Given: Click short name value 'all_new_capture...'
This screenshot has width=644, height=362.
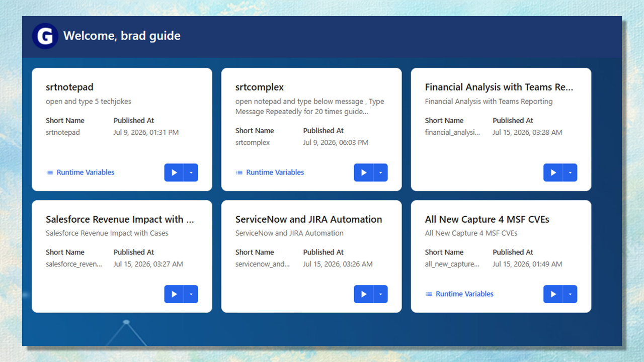Looking at the screenshot, I should tap(452, 264).
